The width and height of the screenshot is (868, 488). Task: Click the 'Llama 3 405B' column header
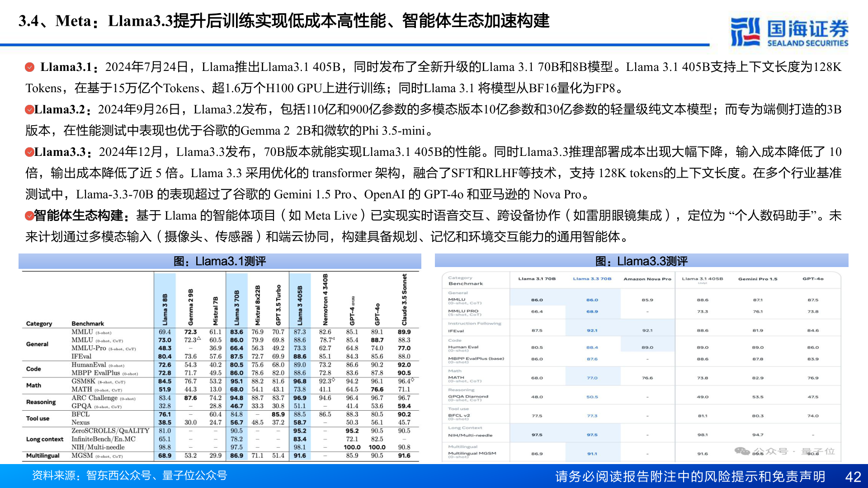[x=300, y=305]
